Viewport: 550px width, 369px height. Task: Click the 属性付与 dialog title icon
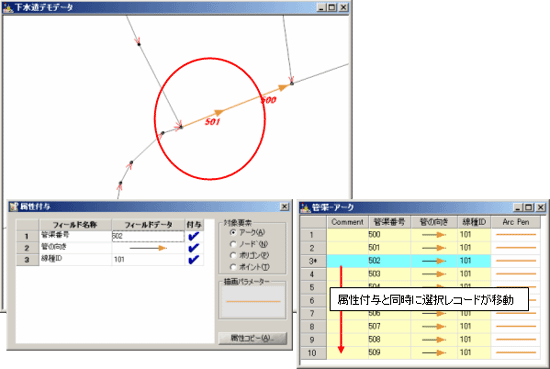click(x=14, y=206)
